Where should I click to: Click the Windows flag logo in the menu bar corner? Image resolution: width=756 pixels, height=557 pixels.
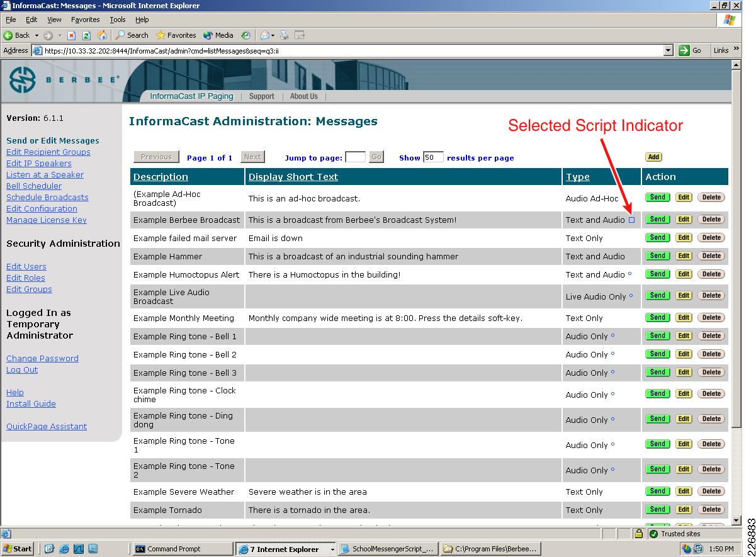[x=730, y=20]
